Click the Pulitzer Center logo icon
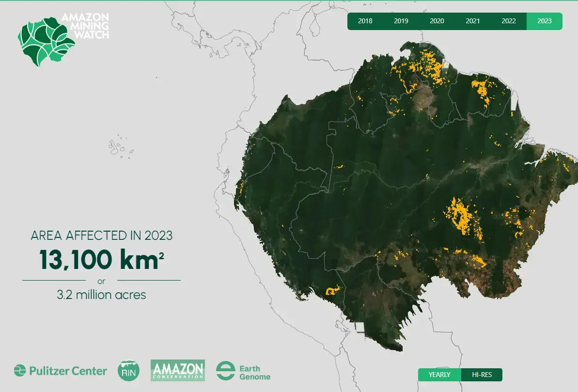 tap(20, 371)
